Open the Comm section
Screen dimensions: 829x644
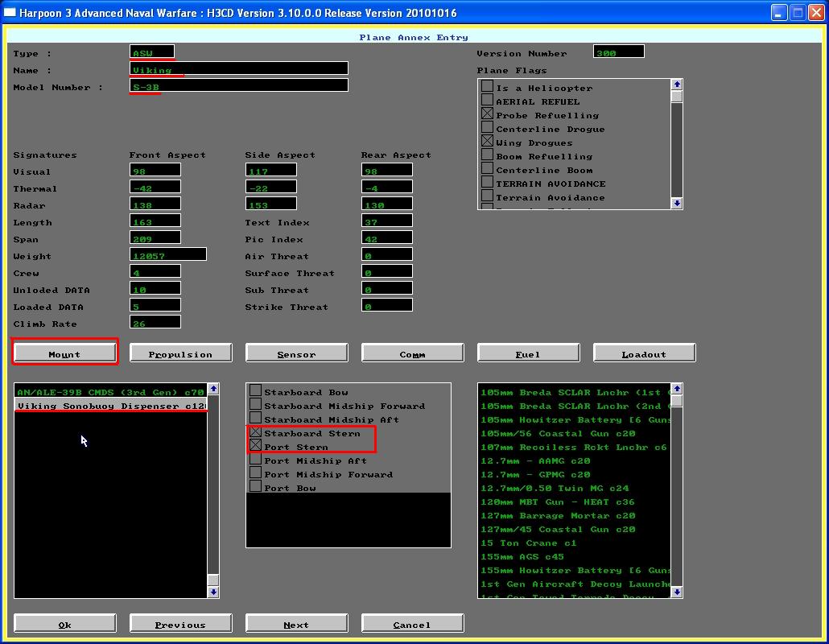[x=412, y=353]
